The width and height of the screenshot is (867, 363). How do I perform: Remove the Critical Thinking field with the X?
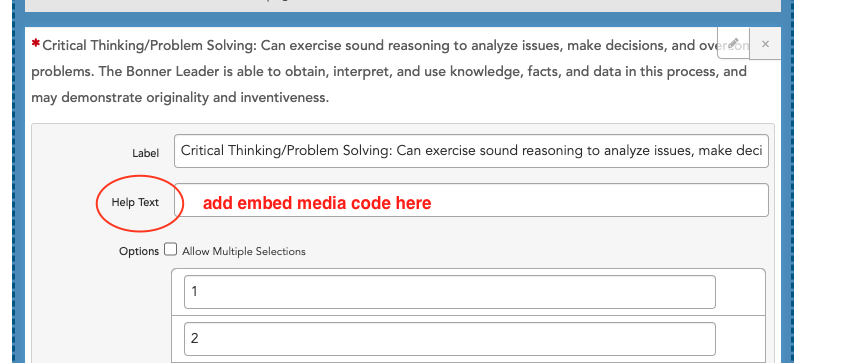point(765,44)
